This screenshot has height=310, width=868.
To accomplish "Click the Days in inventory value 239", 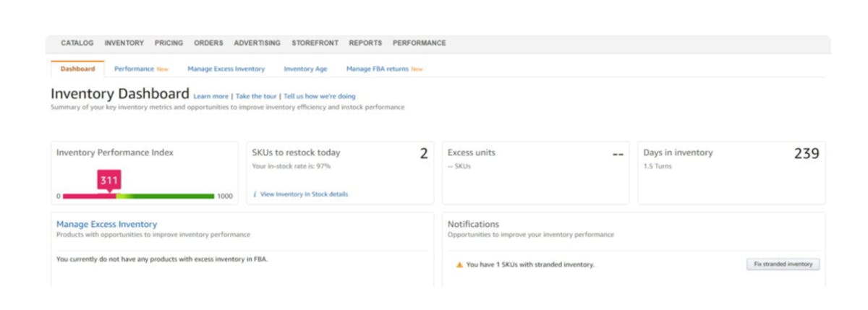I will pyautogui.click(x=807, y=154).
